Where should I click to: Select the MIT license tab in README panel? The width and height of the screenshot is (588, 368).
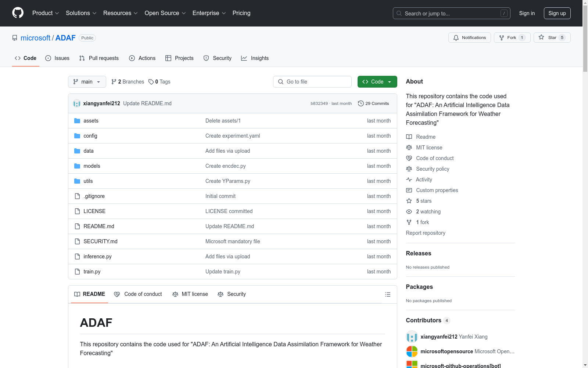coord(190,294)
